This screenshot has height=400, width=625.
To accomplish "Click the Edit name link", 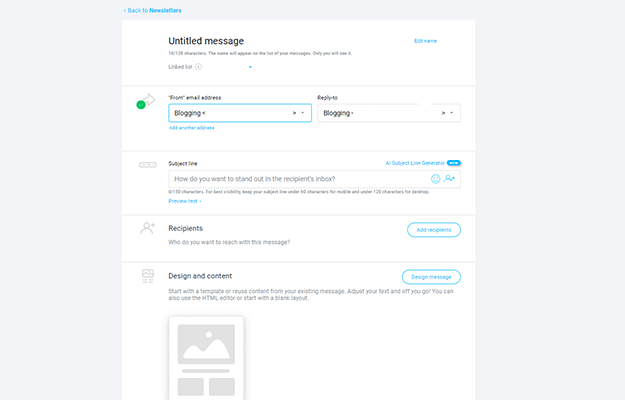I will point(425,41).
